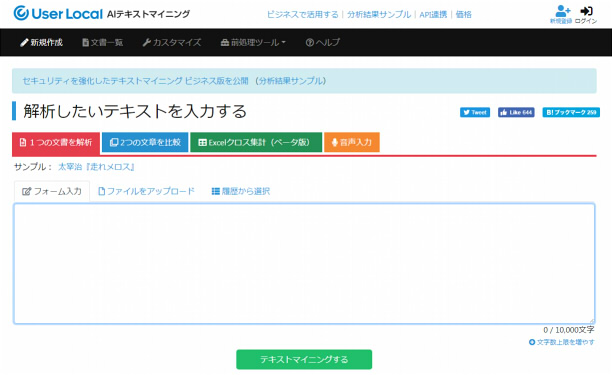Click the Hatena ブックマーク button

click(x=571, y=112)
